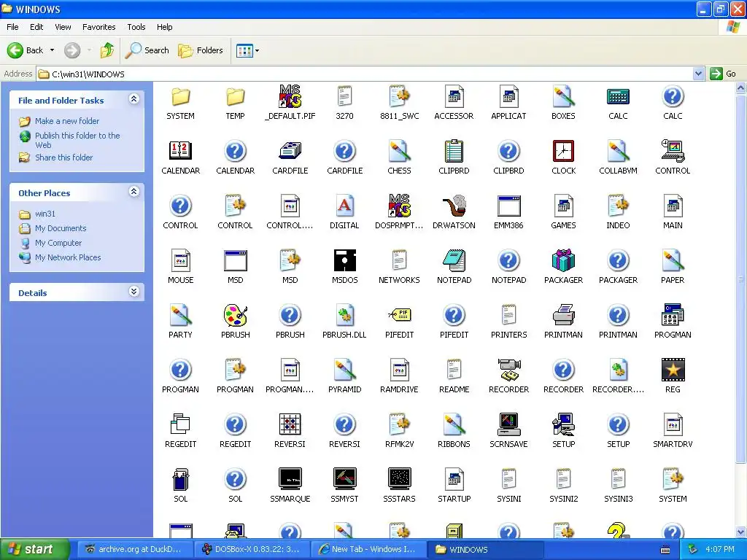The image size is (747, 560).
Task: Select the CHESS bitmap icon
Action: click(399, 152)
